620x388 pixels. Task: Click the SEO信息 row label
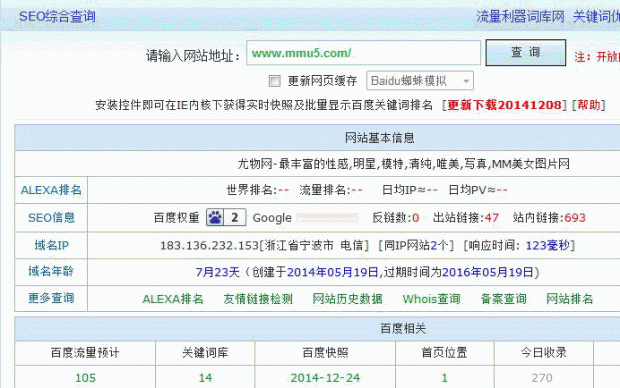(x=51, y=218)
